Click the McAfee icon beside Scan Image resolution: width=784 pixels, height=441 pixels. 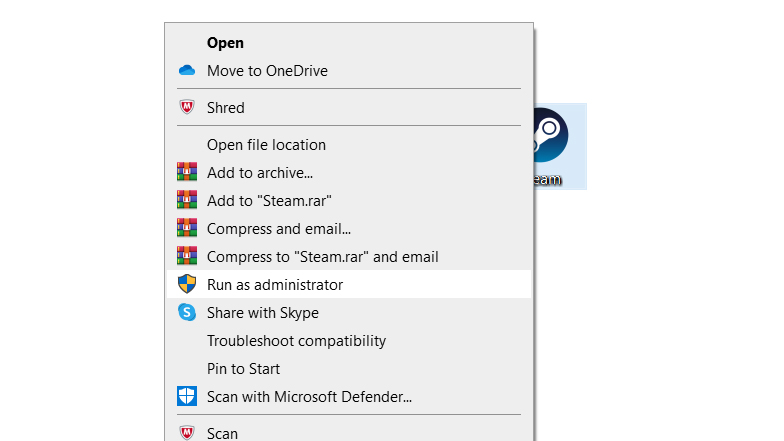pyautogui.click(x=187, y=432)
